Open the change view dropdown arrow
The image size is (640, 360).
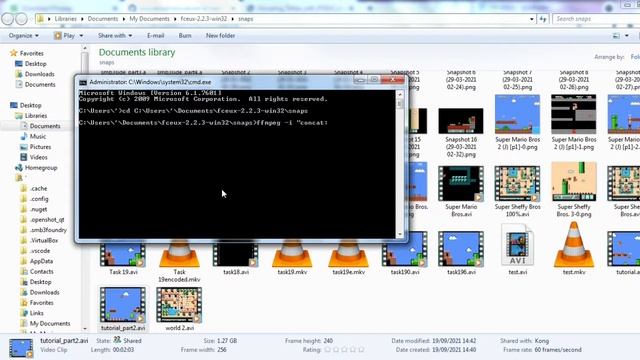627,36
